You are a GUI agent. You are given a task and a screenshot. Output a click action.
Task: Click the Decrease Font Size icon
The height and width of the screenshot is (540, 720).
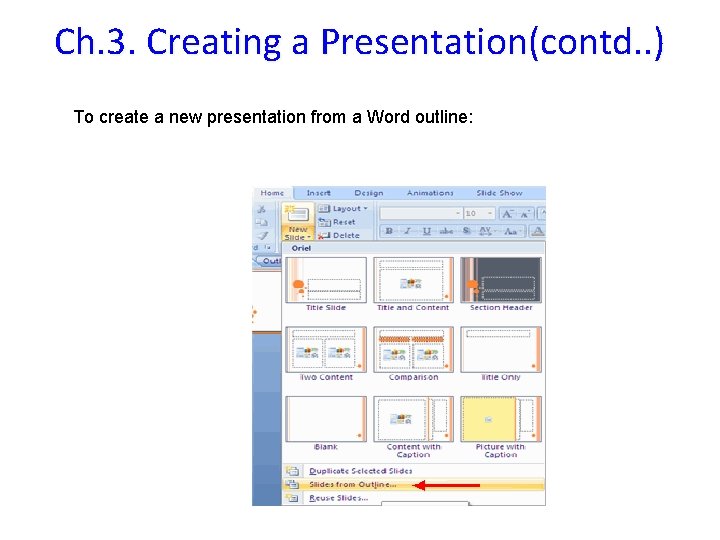click(525, 214)
